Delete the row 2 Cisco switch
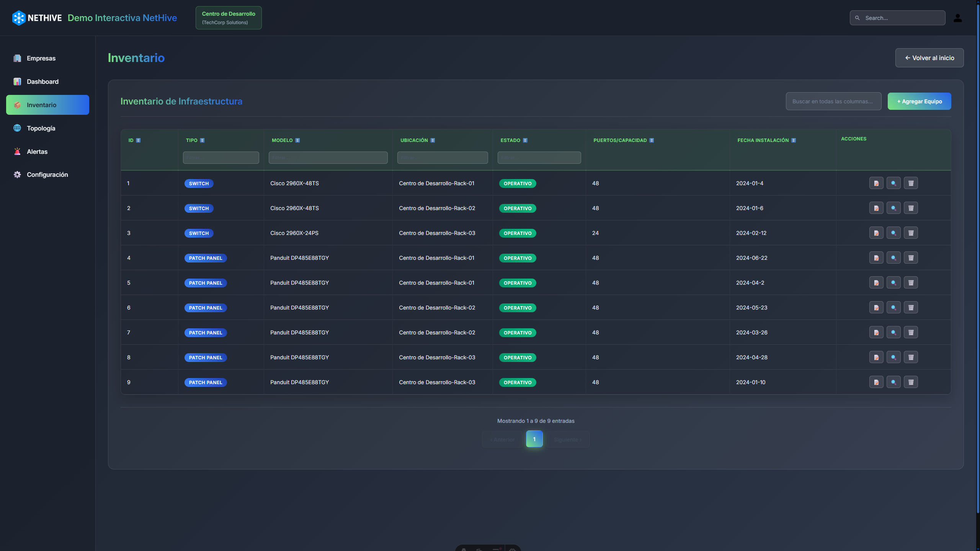 coord(911,208)
